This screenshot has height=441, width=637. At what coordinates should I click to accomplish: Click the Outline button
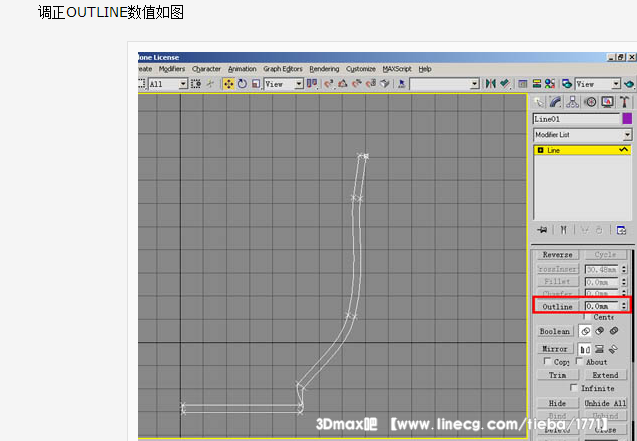click(557, 307)
